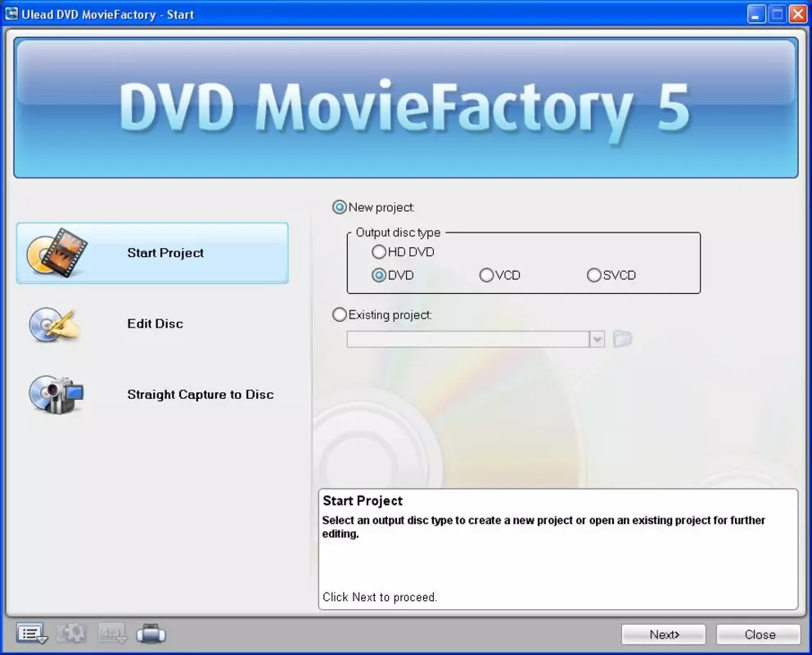Click the gear preferences icon in the bottom toolbar
The image size is (812, 655).
(71, 633)
